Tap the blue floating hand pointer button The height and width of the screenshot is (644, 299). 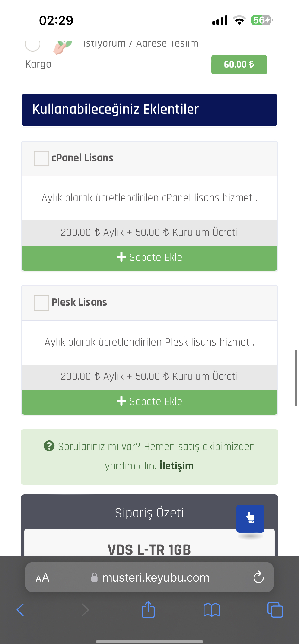pyautogui.click(x=250, y=518)
